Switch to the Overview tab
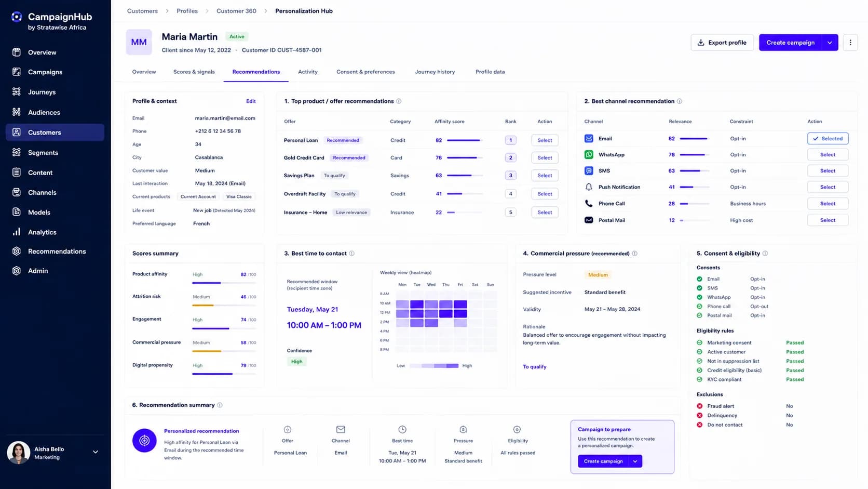The image size is (868, 489). coord(144,72)
